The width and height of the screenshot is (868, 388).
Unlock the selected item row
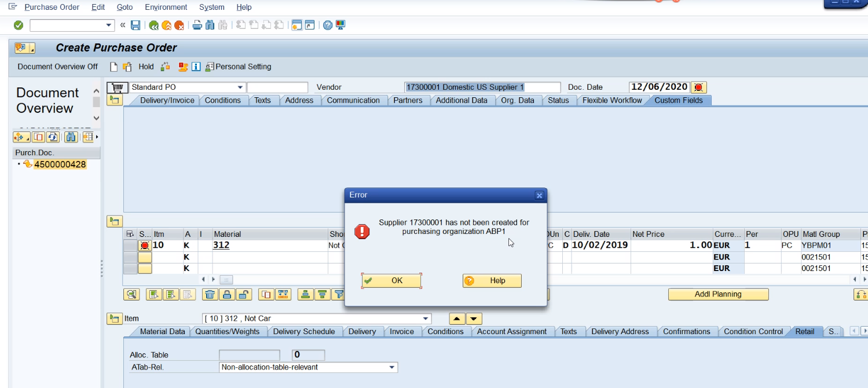(x=243, y=294)
